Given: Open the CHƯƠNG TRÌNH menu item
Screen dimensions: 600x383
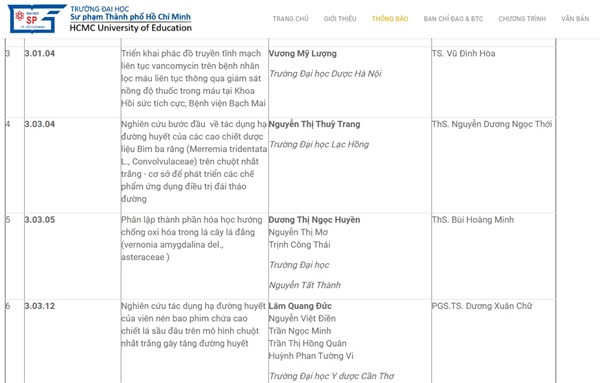Looking at the screenshot, I should pos(522,19).
